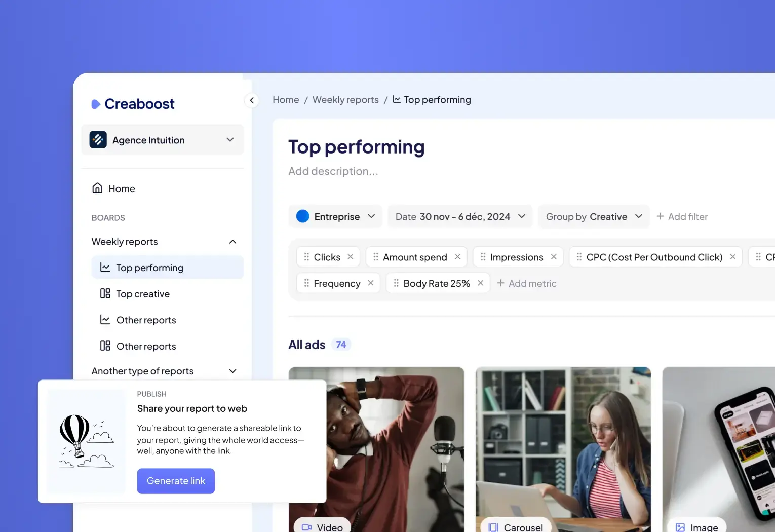
Task: Click Add filter
Action: pyautogui.click(x=682, y=216)
